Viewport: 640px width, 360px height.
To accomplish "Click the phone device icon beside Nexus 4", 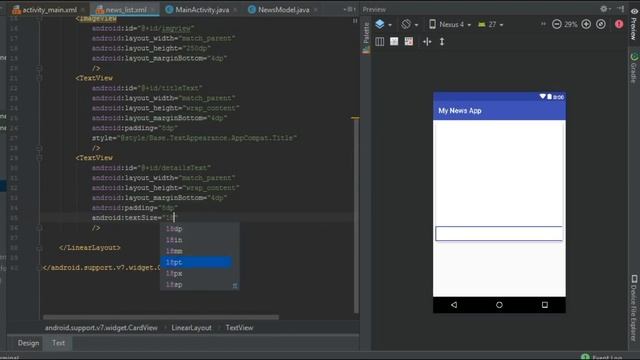I will click(x=432, y=24).
